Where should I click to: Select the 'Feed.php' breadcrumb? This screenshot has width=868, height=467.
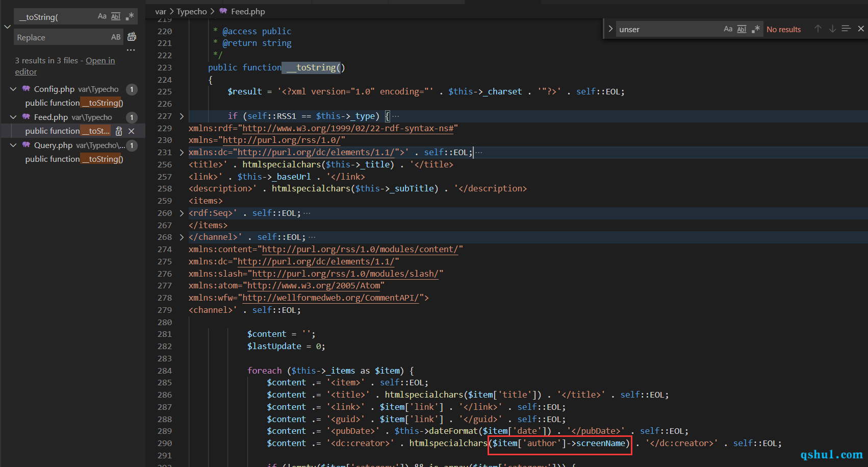[x=248, y=11]
